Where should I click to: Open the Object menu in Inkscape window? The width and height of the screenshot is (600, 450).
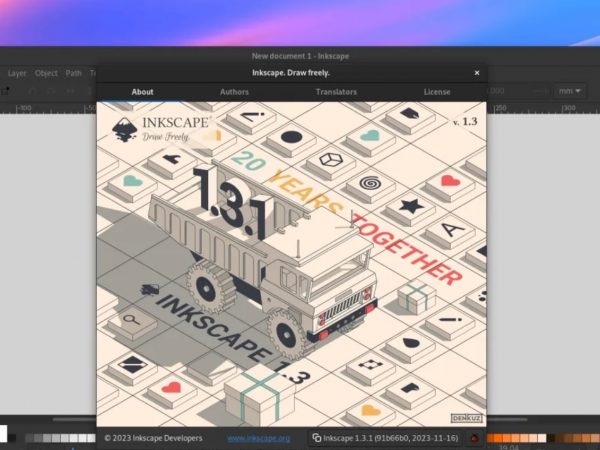coord(46,73)
